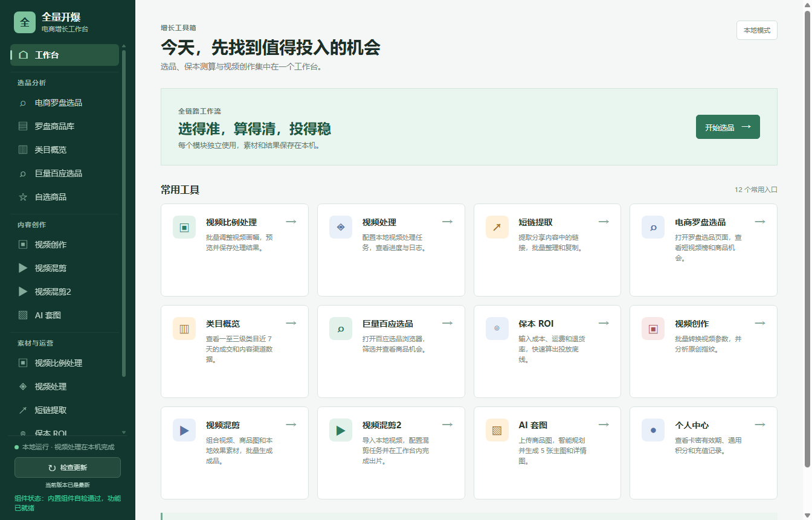Click the 视频混剪 card play icon
Image resolution: width=812 pixels, height=520 pixels.
184,430
